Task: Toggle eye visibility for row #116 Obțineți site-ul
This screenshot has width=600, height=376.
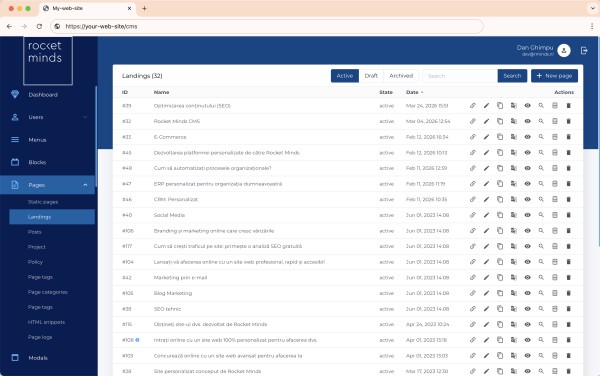Action: (528, 324)
